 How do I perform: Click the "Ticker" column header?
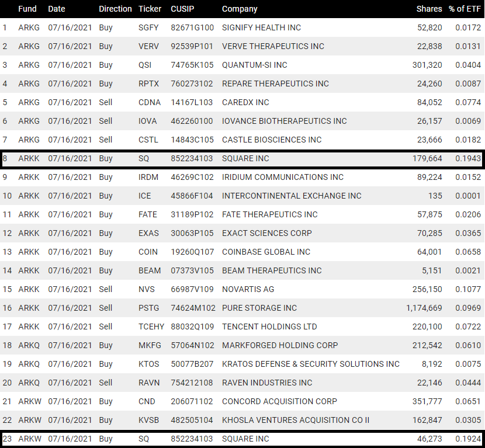click(150, 9)
